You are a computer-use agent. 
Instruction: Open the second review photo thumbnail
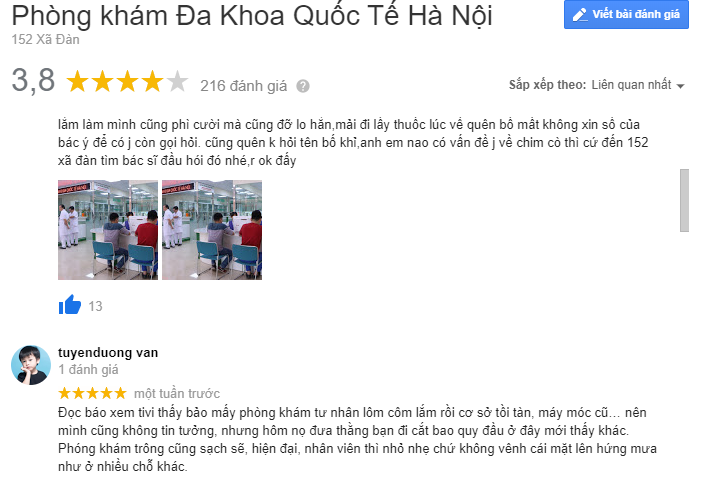212,230
